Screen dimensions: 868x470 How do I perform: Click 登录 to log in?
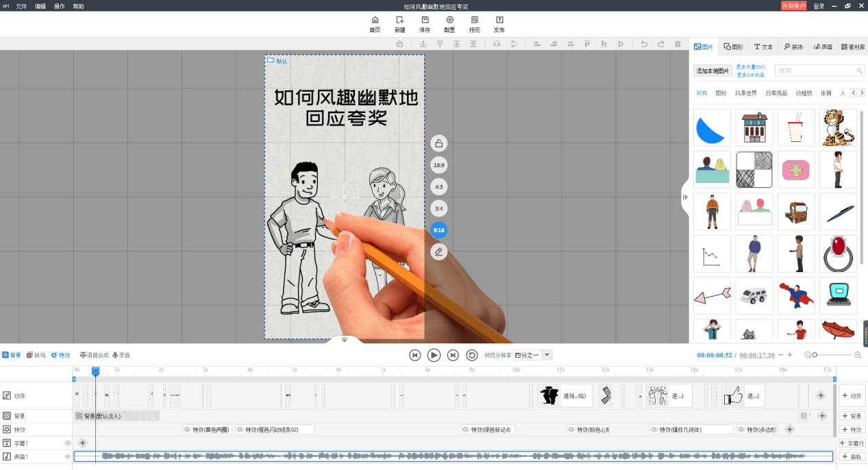click(x=819, y=6)
